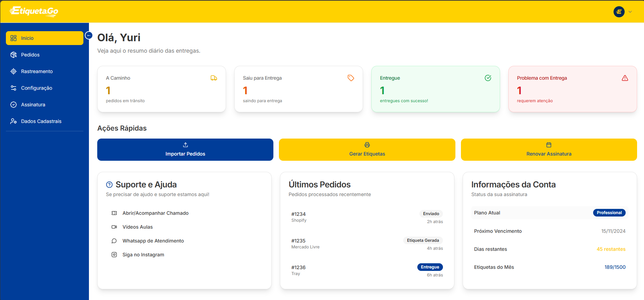Screen dimensions: 644x300
Task: Click the warning triangle on Problema com Entrega
Action: [x=625, y=78]
